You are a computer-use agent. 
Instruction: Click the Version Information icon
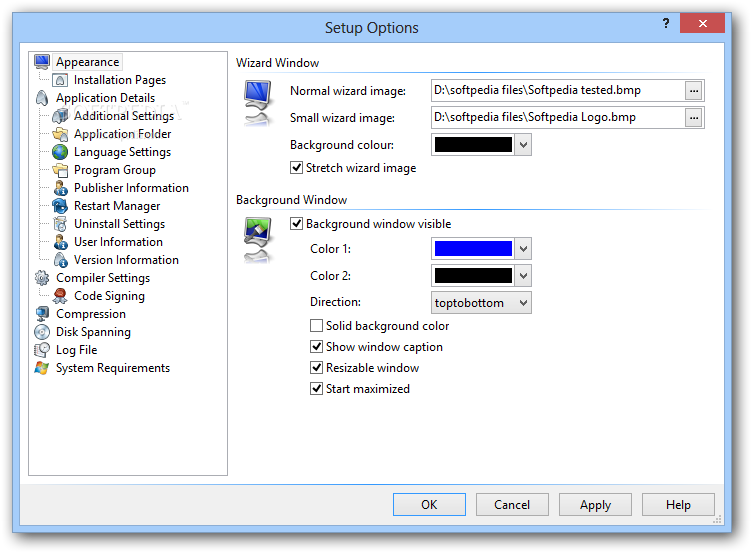[60, 260]
